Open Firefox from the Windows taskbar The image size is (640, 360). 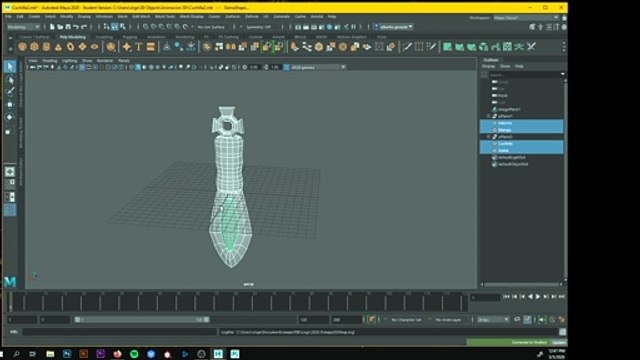click(x=118, y=354)
